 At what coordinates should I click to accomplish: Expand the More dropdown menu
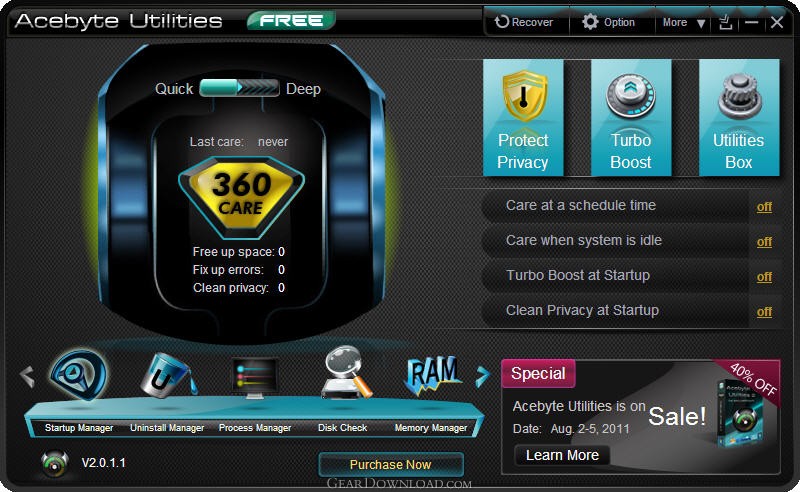point(684,22)
